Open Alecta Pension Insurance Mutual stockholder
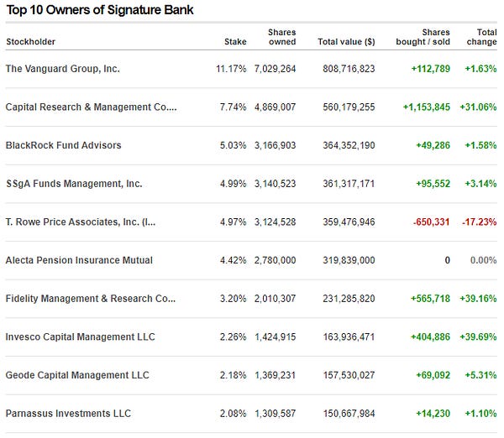 79,260
